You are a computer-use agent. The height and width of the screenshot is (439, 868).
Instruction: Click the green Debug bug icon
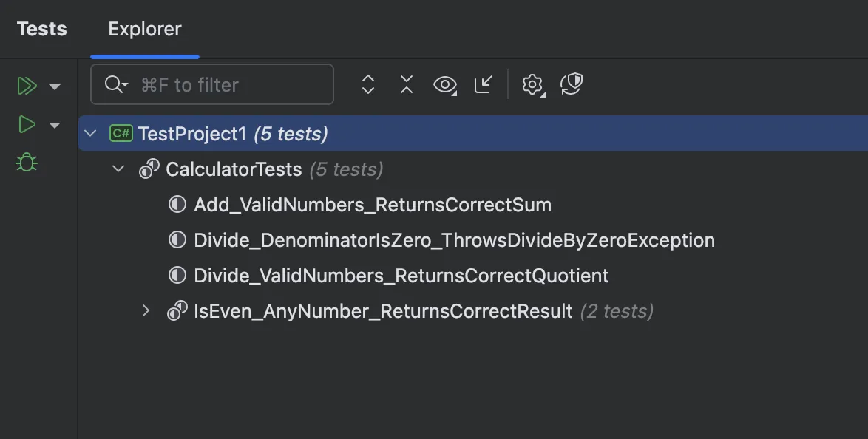coord(27,163)
